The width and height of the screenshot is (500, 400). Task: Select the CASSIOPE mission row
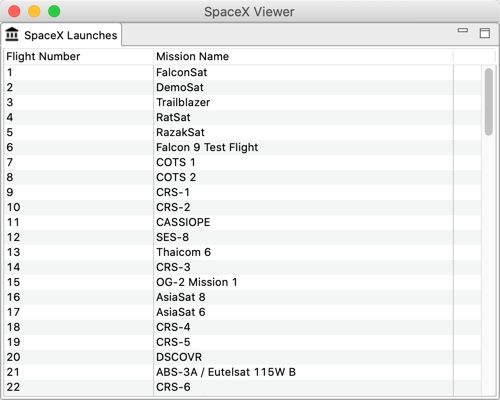243,222
